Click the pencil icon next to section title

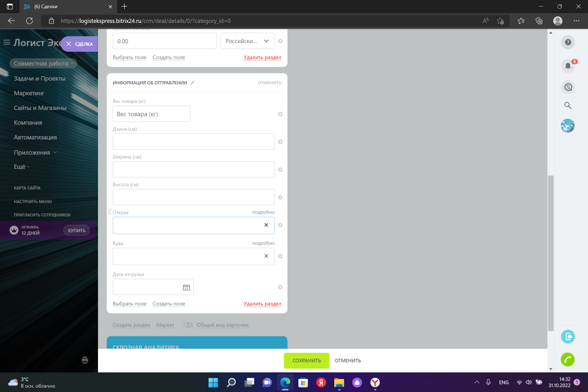(x=192, y=83)
